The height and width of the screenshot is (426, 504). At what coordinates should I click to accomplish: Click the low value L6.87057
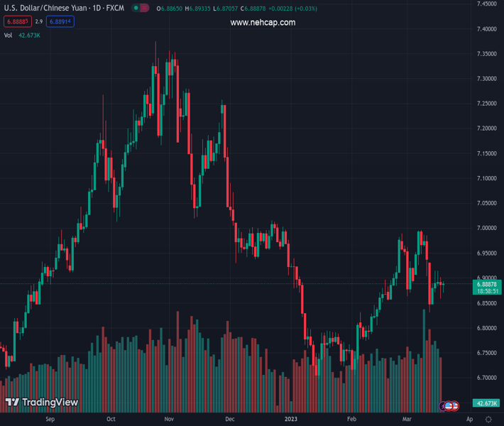(225, 9)
